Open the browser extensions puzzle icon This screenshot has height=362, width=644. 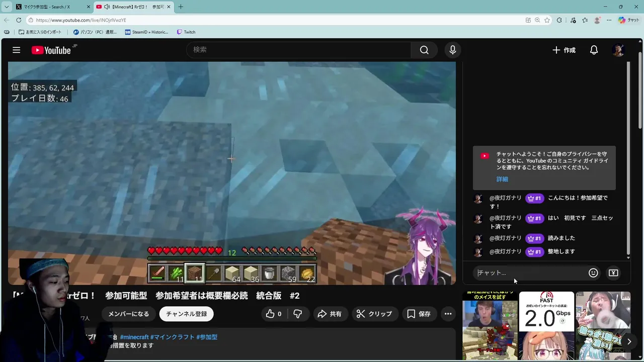559,20
